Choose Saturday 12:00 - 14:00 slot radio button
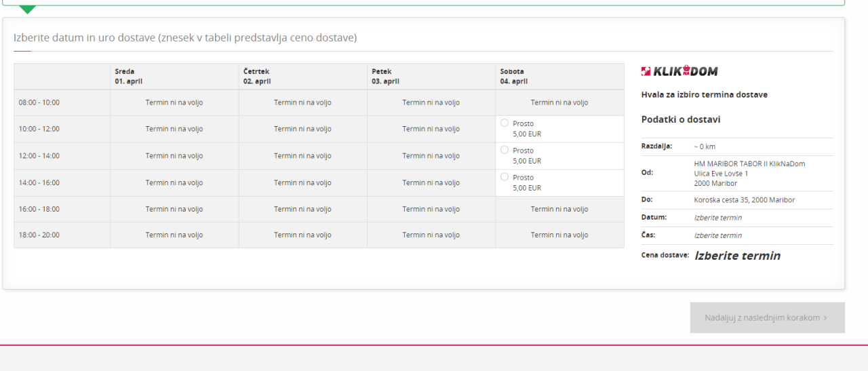Image resolution: width=868 pixels, height=371 pixels. tap(504, 150)
